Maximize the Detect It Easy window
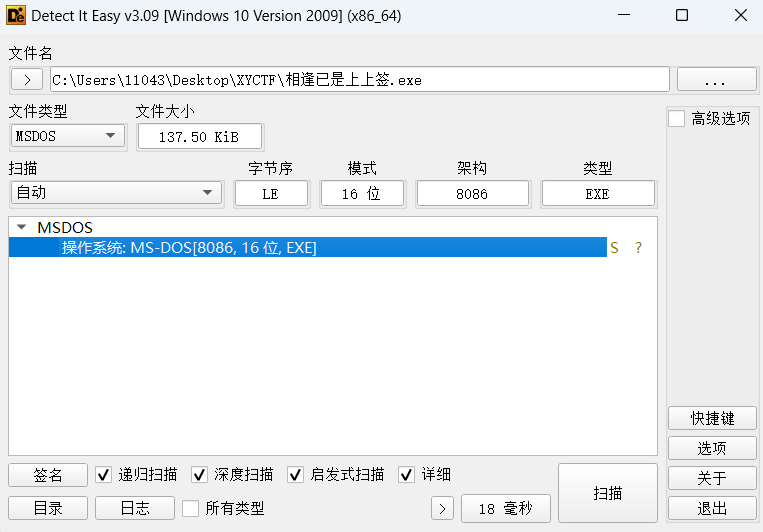The image size is (763, 532). (x=682, y=15)
